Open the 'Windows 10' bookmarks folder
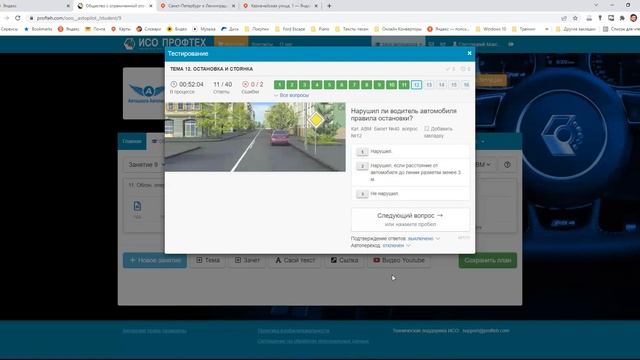Screen dimensions: 640x360 point(491,29)
